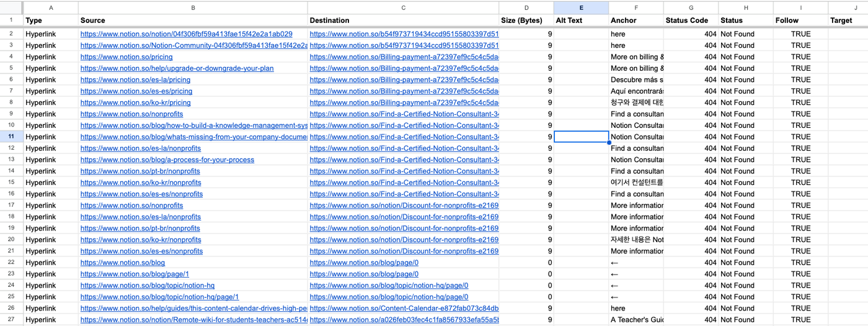Open source link blog/how-to-build-a-knowledge-management-sys
Viewport: 868px width, 326px height.
click(x=193, y=125)
